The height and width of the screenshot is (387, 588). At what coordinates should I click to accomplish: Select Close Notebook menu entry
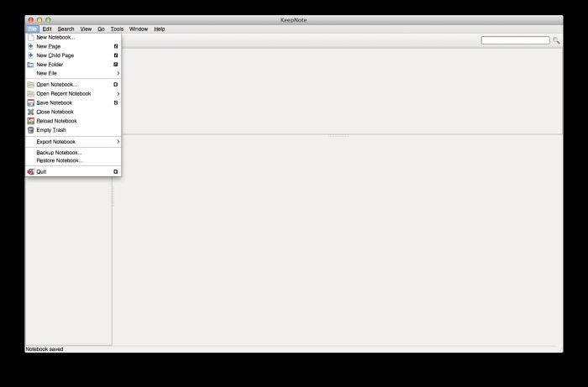pyautogui.click(x=73, y=112)
